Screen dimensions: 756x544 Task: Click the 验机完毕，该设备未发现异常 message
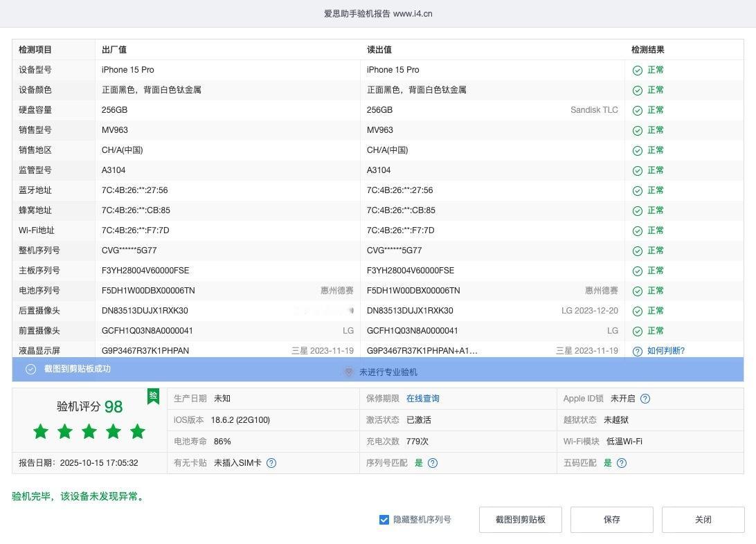[x=79, y=496]
